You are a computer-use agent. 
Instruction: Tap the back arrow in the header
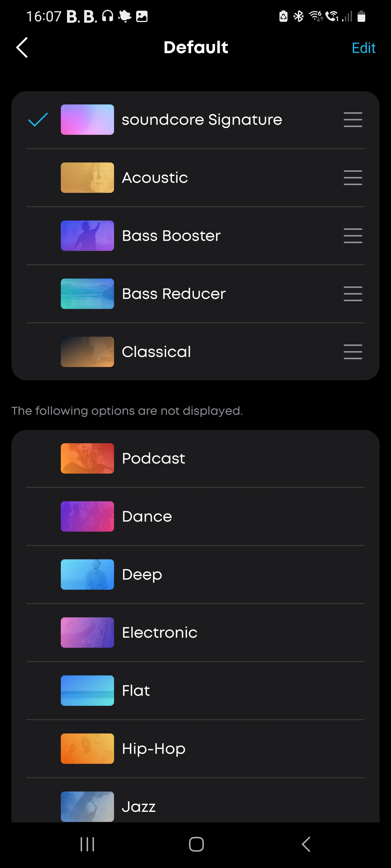tap(22, 47)
